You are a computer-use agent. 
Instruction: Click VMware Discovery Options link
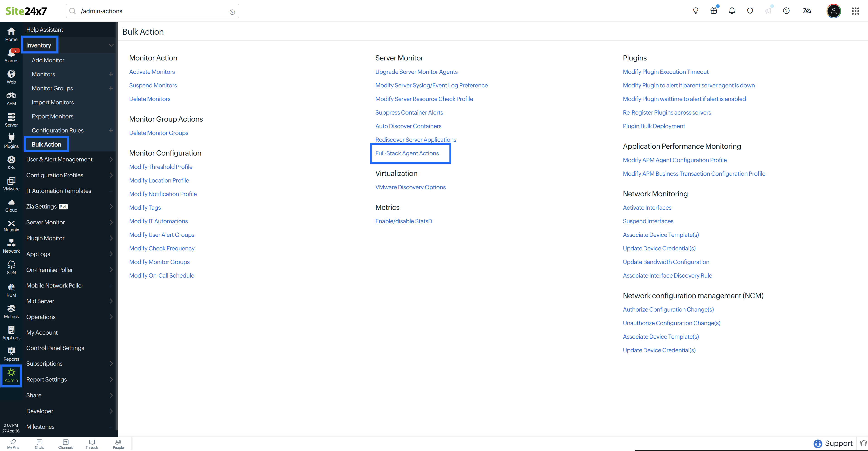(410, 187)
